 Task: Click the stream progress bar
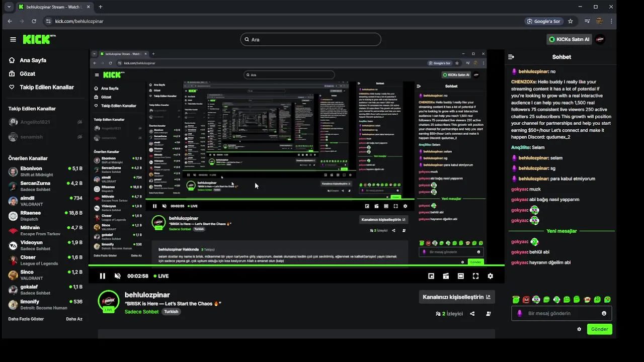[x=296, y=265]
